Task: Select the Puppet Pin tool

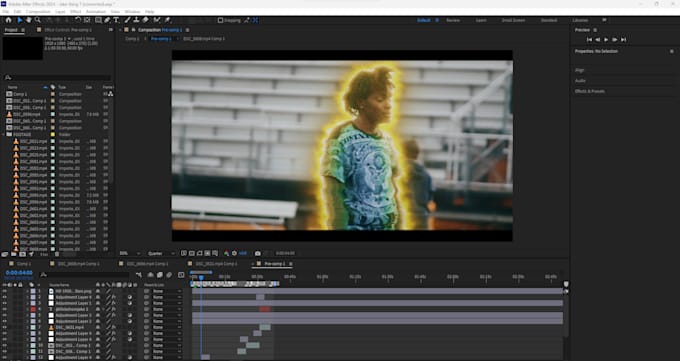Action: point(167,20)
